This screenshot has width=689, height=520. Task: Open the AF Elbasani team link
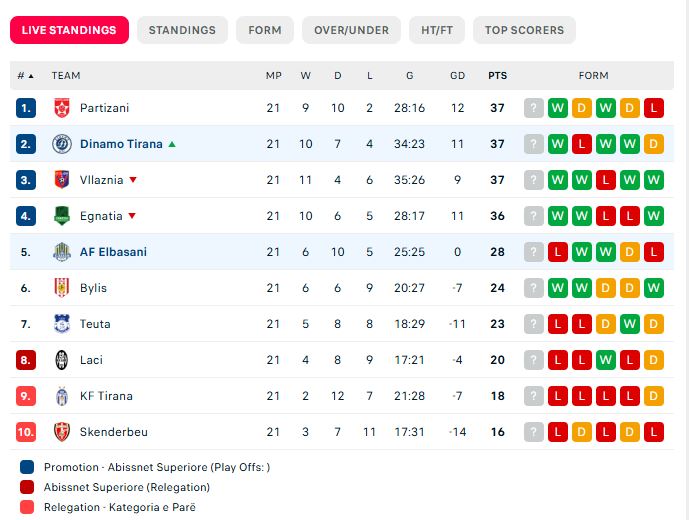(113, 252)
